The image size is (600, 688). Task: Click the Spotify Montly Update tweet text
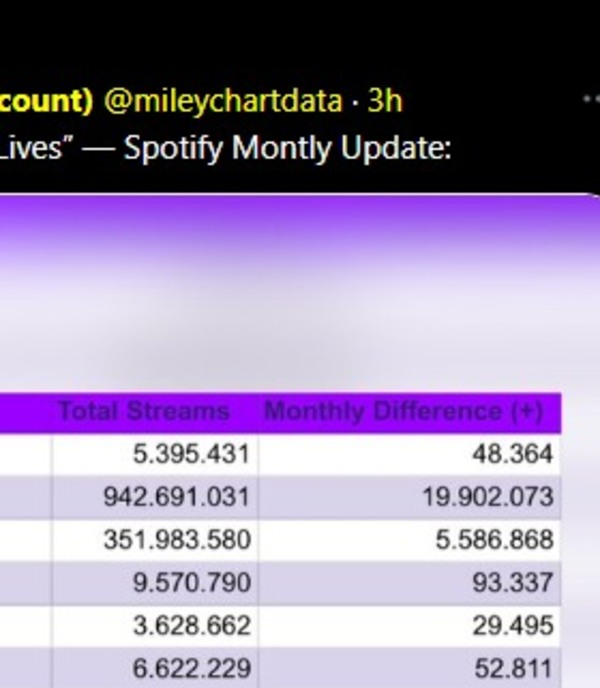[x=225, y=148]
